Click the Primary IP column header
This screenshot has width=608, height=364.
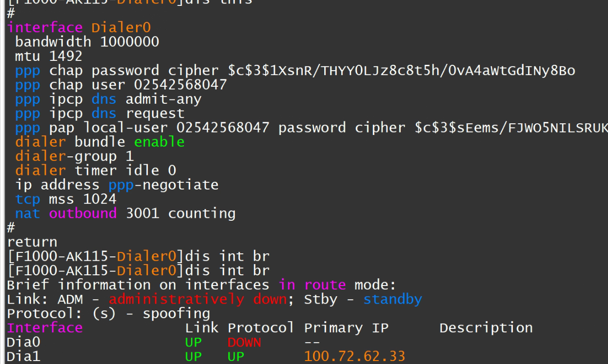coord(346,328)
